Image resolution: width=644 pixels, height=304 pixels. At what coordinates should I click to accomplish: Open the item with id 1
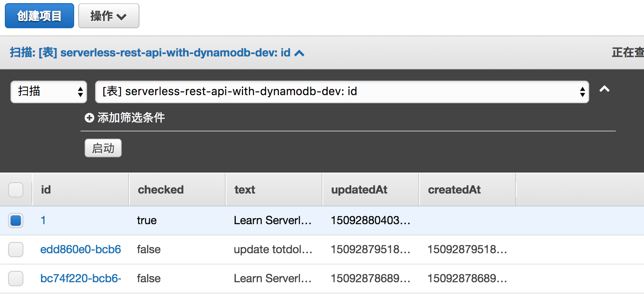point(43,221)
